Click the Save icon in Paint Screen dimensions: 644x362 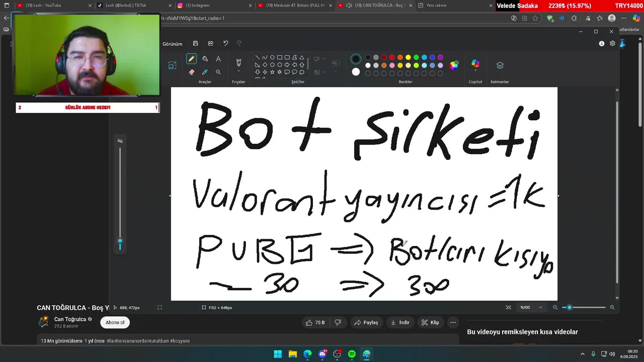(196, 43)
